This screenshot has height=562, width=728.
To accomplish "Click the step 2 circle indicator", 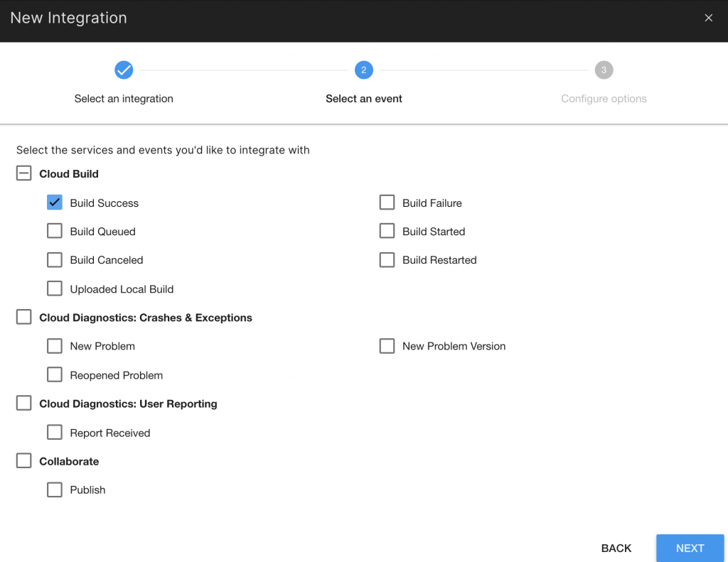I will [363, 70].
